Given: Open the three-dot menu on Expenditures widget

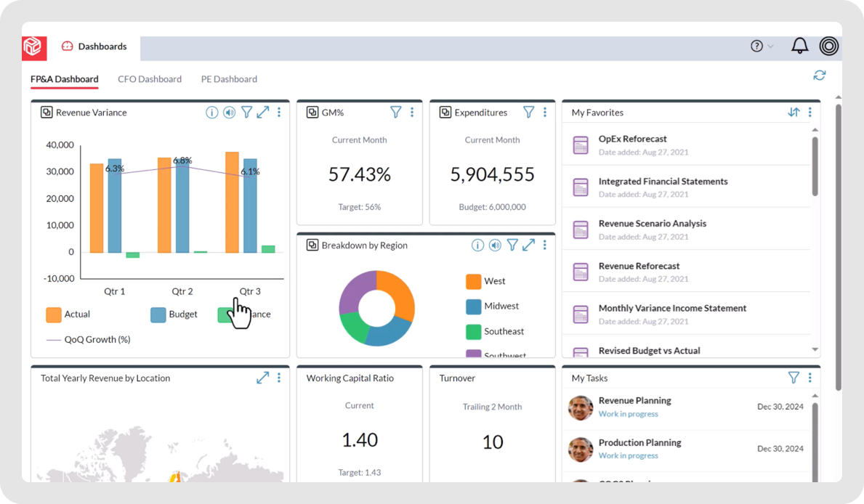Looking at the screenshot, I should (545, 112).
